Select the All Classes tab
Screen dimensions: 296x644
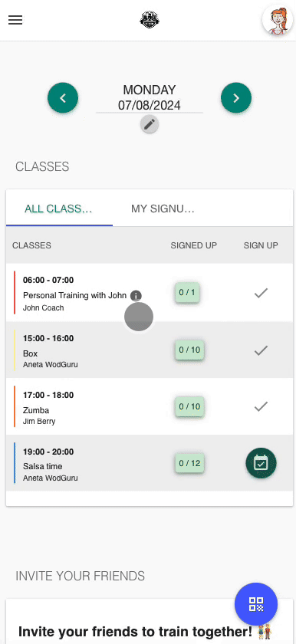pos(59,209)
